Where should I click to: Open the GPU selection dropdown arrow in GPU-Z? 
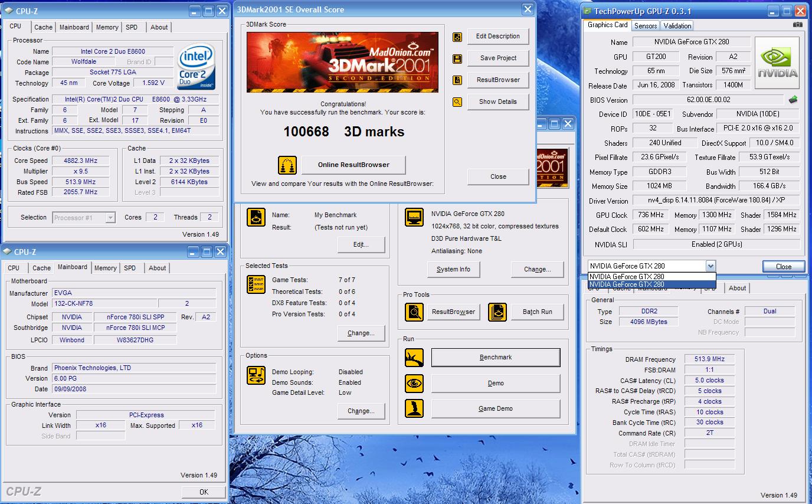[x=711, y=266]
